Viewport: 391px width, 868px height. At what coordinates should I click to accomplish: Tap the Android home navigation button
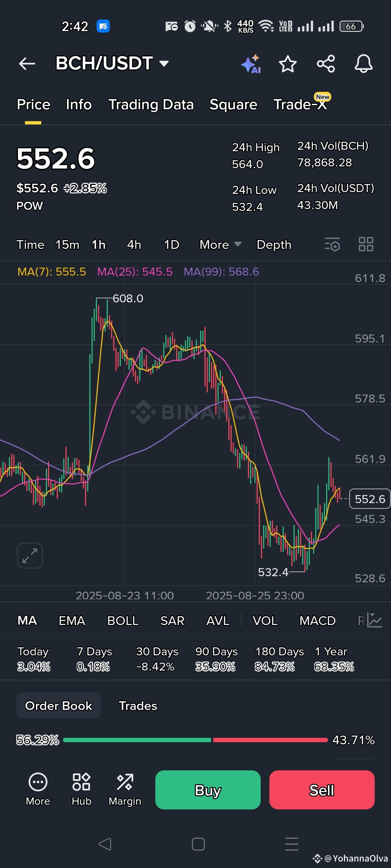(x=198, y=844)
